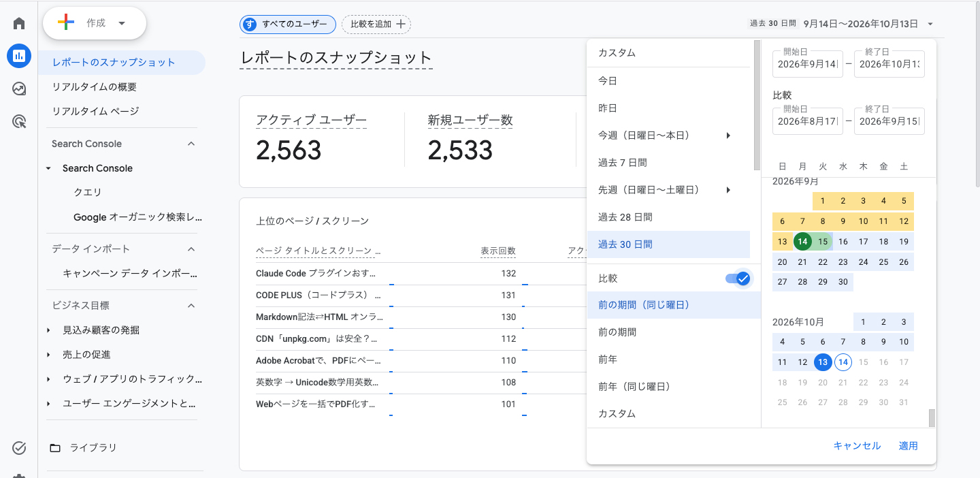Viewport: 980px width, 478px height.
Task: Select 昨日 date range
Action: tap(668, 108)
